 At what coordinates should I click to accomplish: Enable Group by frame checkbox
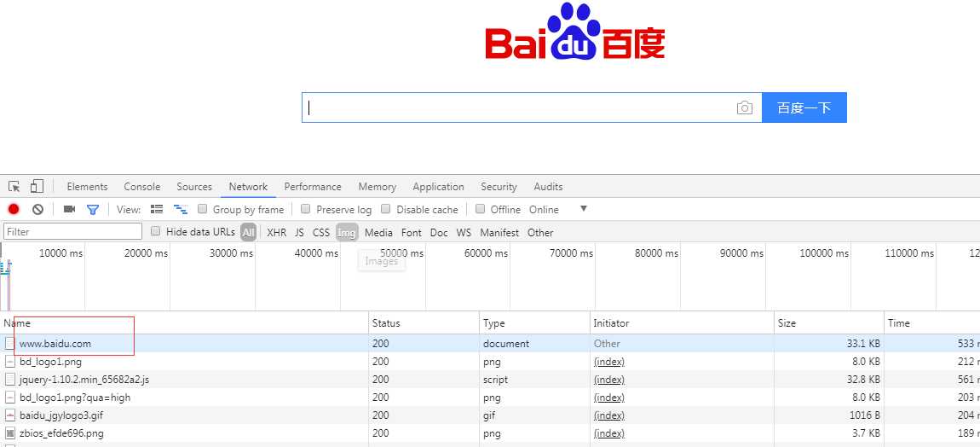[x=203, y=208]
